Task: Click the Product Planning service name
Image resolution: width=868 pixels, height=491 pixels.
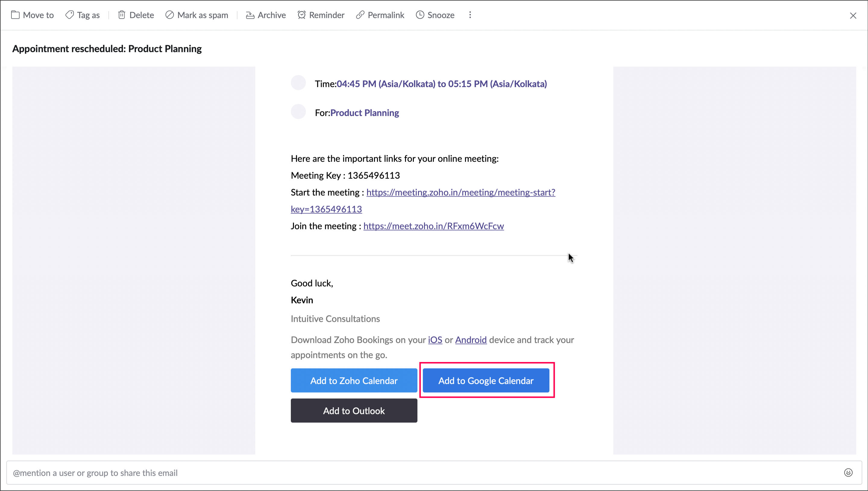Action: (x=364, y=113)
